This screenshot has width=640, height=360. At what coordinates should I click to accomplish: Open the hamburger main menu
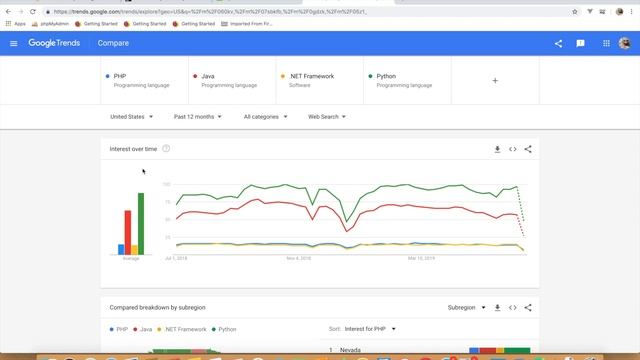point(13,43)
